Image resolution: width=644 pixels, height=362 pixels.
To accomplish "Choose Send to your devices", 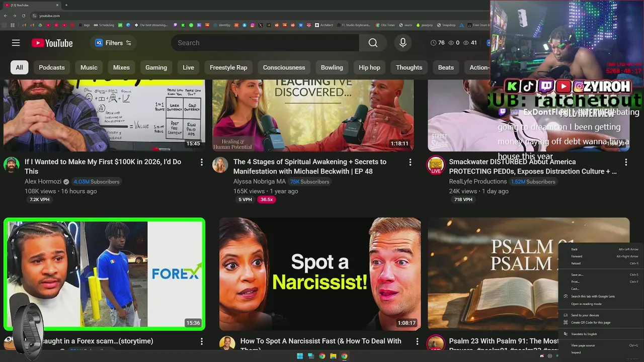I will pos(601,315).
